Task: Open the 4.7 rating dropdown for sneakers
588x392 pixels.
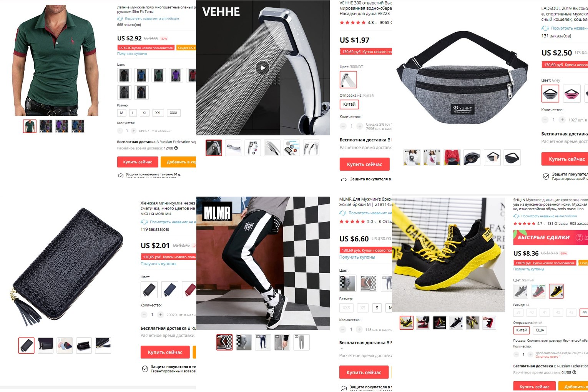Action: (x=545, y=224)
